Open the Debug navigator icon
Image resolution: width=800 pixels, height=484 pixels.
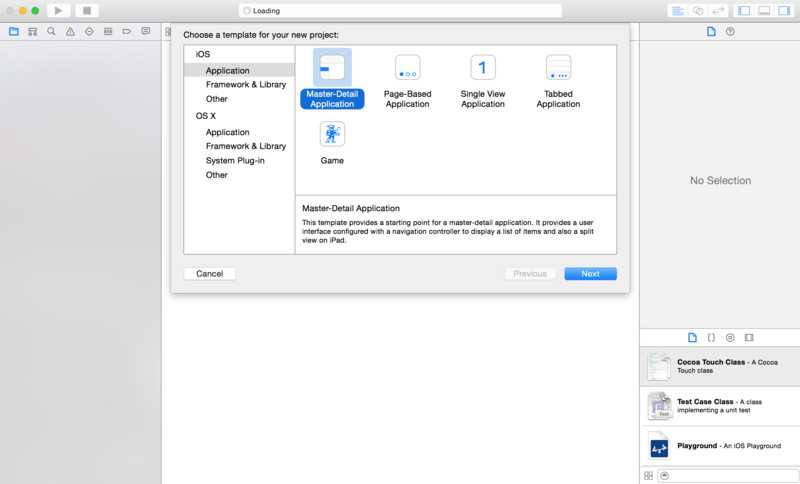tap(108, 32)
